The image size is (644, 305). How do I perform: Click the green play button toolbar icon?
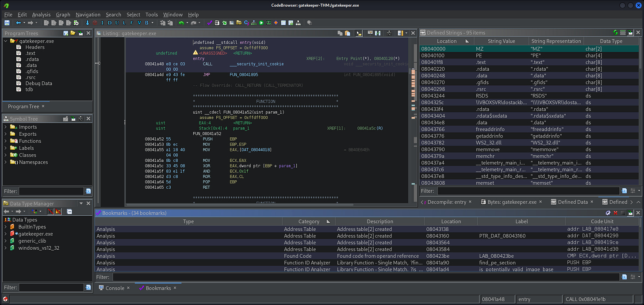tap(261, 23)
